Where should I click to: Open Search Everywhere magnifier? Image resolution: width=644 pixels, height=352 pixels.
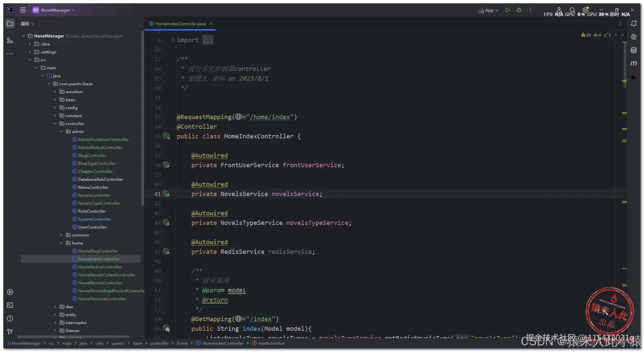pos(572,10)
